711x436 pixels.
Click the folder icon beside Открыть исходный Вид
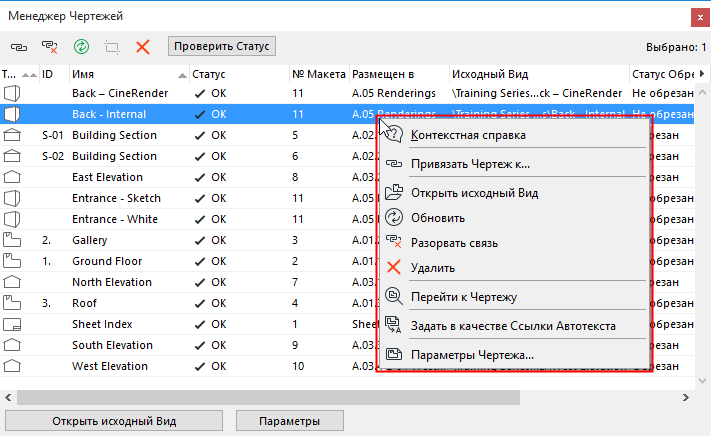393,193
